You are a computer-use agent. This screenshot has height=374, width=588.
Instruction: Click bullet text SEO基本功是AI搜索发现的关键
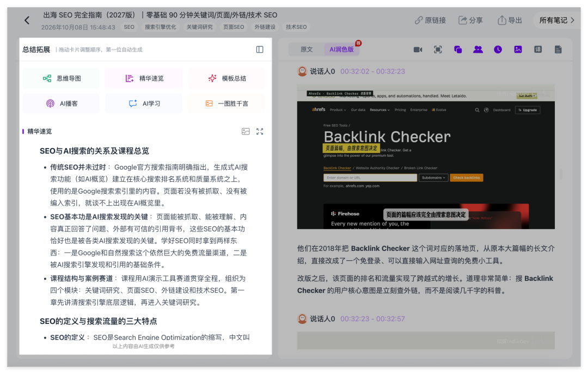click(99, 217)
